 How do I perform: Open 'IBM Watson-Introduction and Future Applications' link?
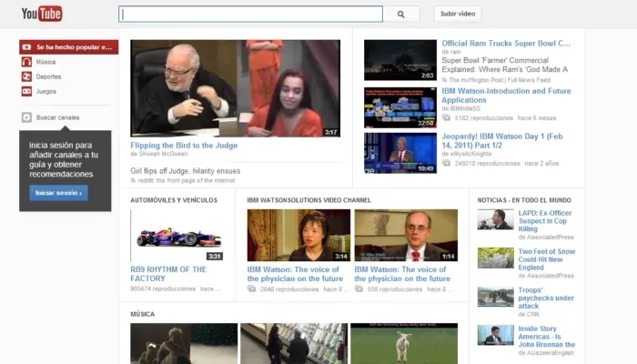pyautogui.click(x=506, y=96)
